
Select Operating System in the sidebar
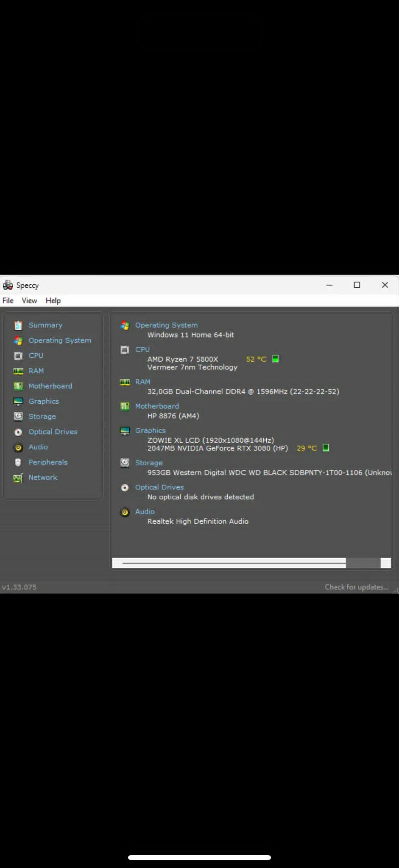click(60, 340)
